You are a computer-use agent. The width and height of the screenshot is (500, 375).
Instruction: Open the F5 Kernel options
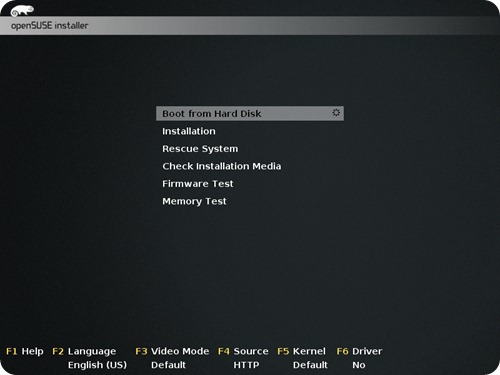click(301, 351)
